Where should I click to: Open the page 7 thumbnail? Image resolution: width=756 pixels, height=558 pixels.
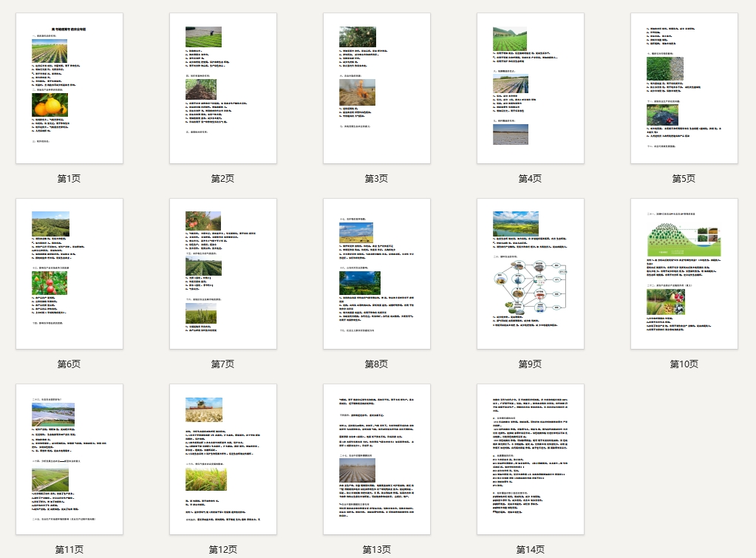pyautogui.click(x=222, y=274)
